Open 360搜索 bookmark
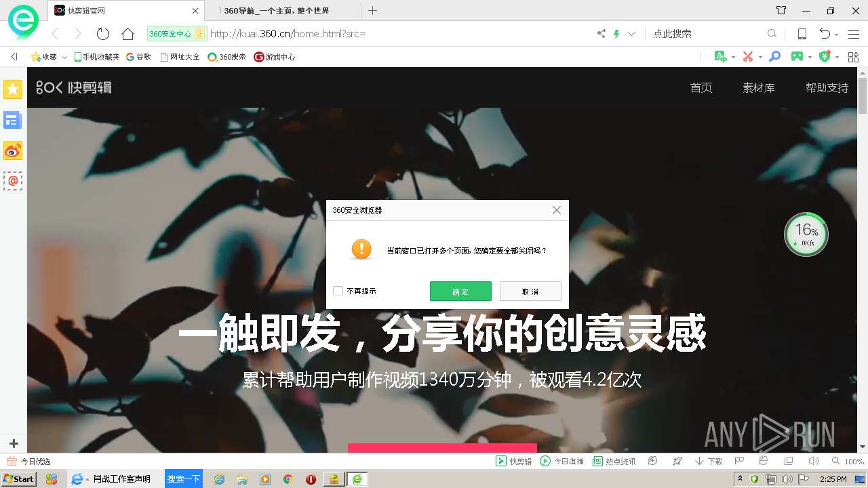 (226, 57)
